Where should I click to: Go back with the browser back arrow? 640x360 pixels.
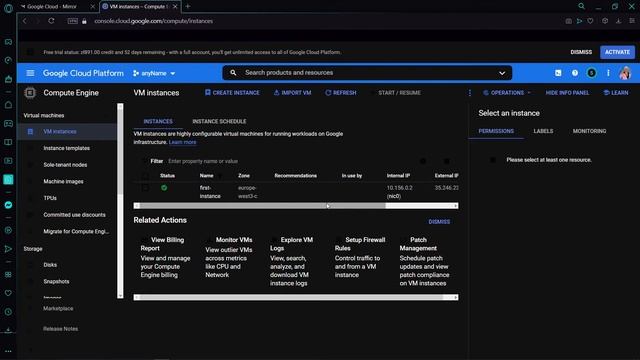click(25, 21)
